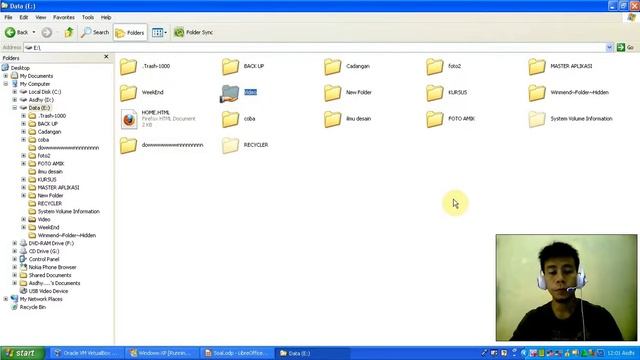Image resolution: width=640 pixels, height=360 pixels.
Task: Open the Search pane
Action: click(x=95, y=32)
